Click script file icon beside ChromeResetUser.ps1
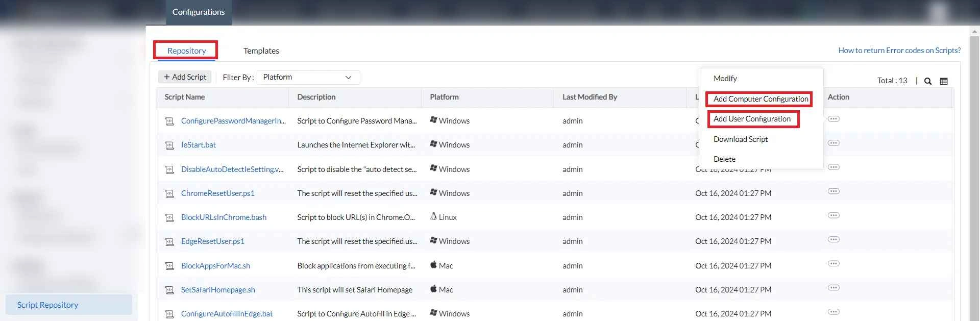This screenshot has height=321, width=980. (169, 194)
